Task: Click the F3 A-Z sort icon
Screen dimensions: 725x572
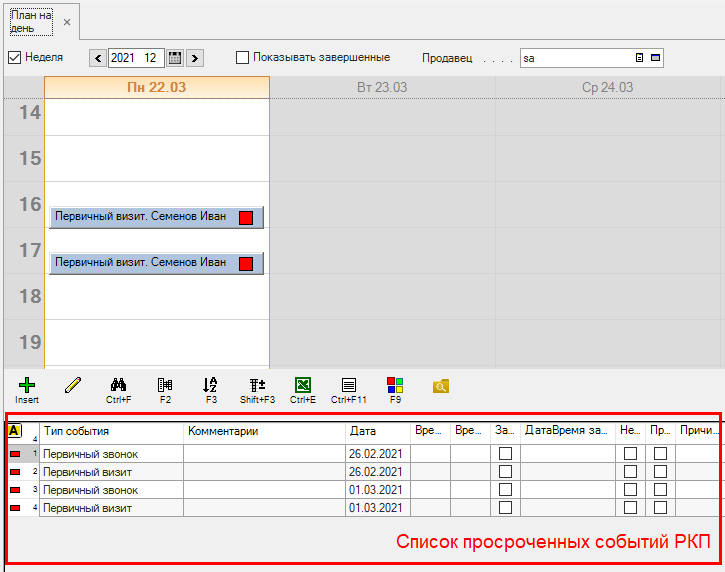Action: (210, 385)
